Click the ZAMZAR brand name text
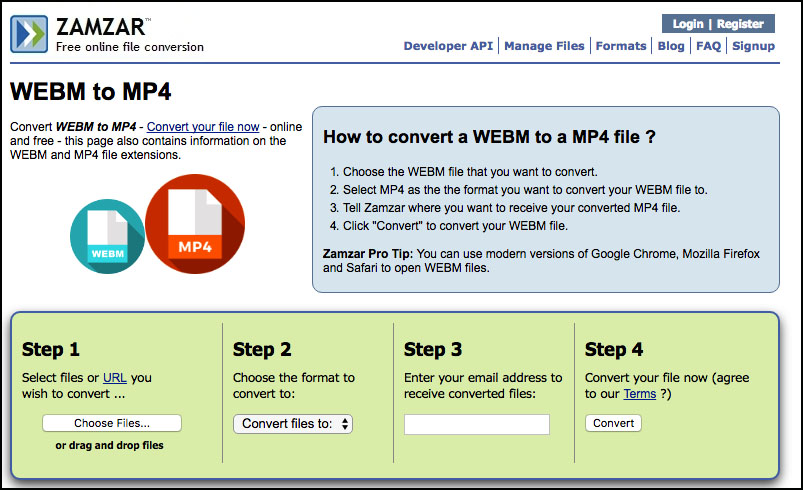The width and height of the screenshot is (803, 490). [x=101, y=27]
